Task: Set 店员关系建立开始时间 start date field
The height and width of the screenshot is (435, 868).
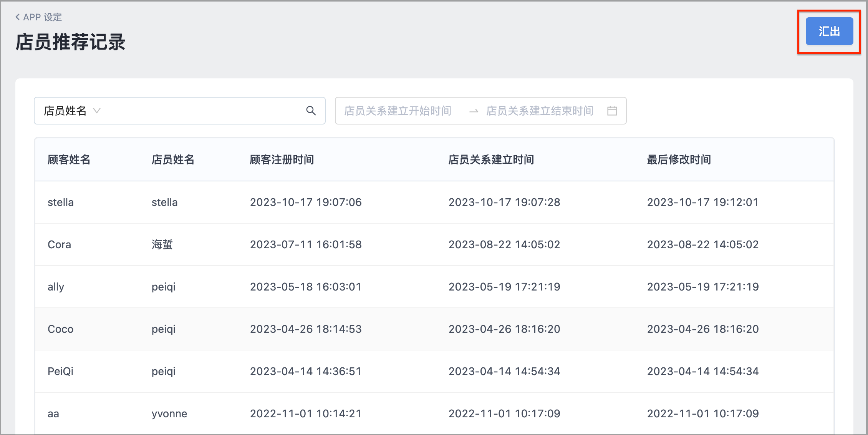Action: pyautogui.click(x=398, y=111)
